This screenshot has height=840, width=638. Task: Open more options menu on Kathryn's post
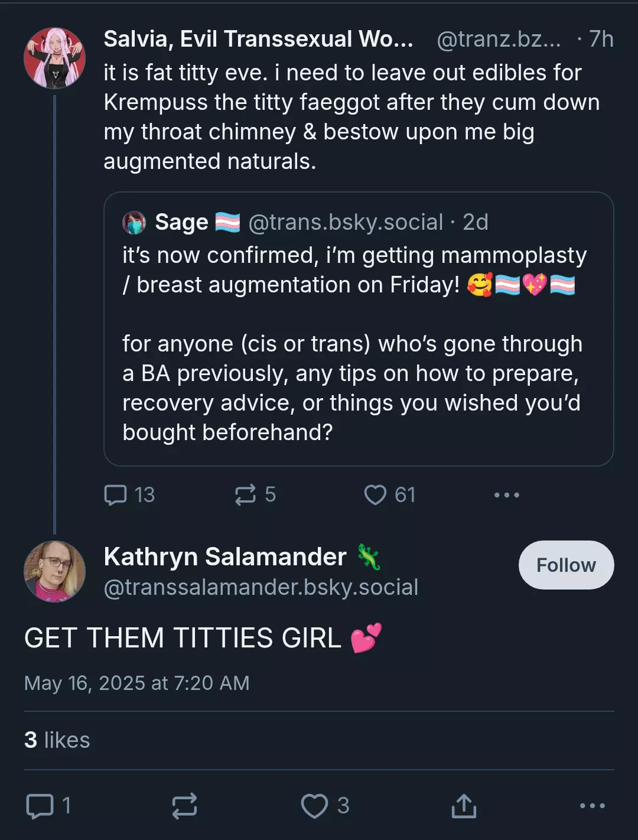[x=593, y=806]
